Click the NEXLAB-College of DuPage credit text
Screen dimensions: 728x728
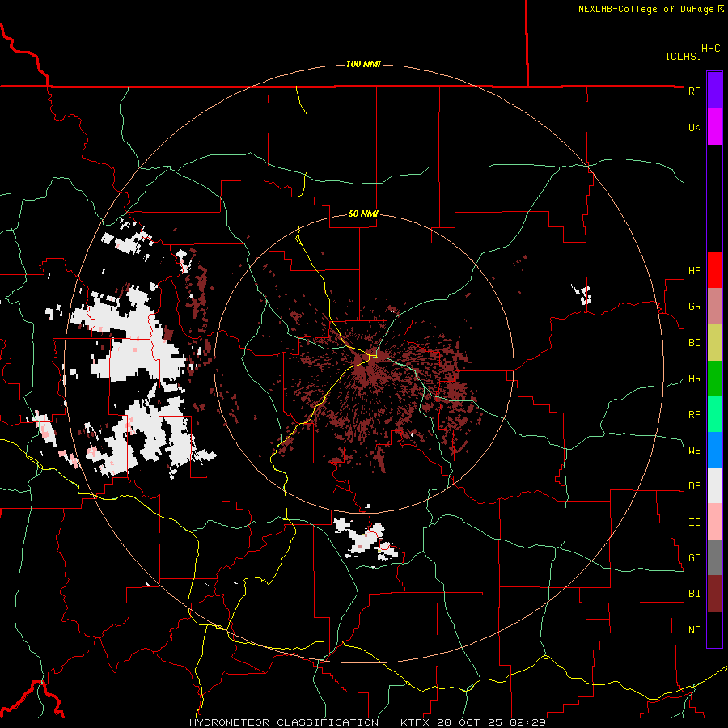(645, 9)
